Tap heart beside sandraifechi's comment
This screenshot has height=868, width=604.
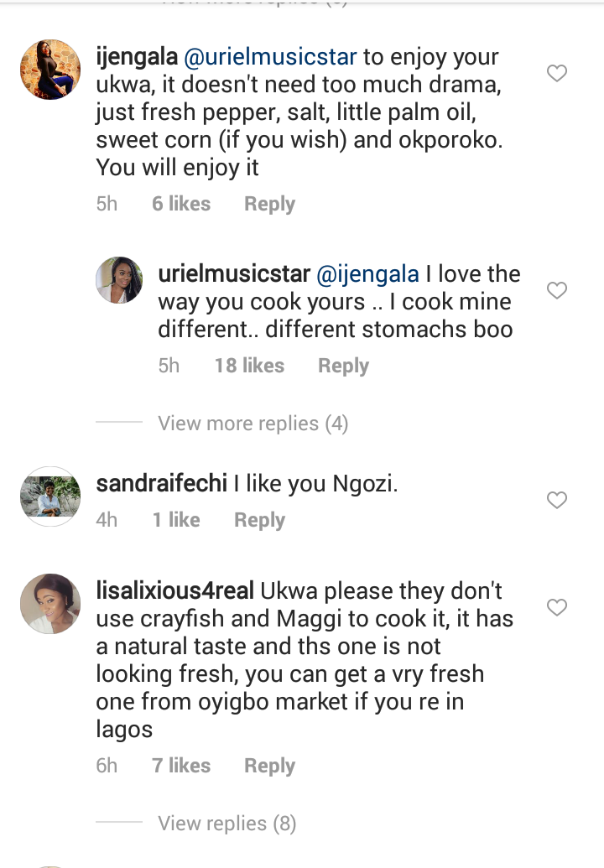[557, 501]
